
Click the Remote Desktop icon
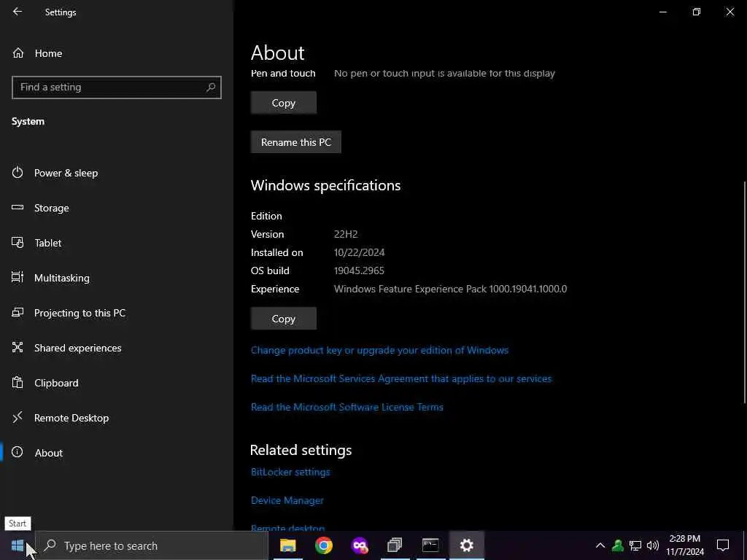pos(18,417)
